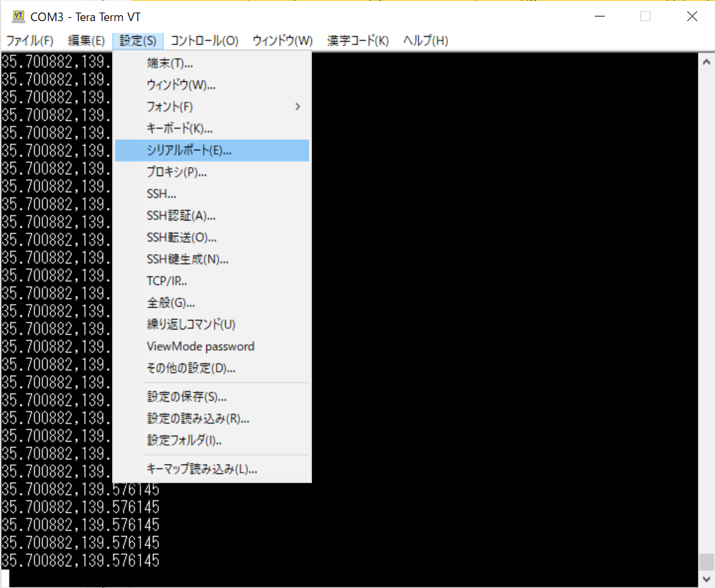Click 設定の保存(S)... to save setup
This screenshot has width=715, height=588.
click(187, 397)
